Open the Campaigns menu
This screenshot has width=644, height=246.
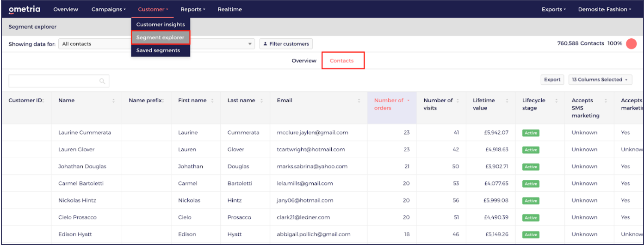pyautogui.click(x=109, y=9)
